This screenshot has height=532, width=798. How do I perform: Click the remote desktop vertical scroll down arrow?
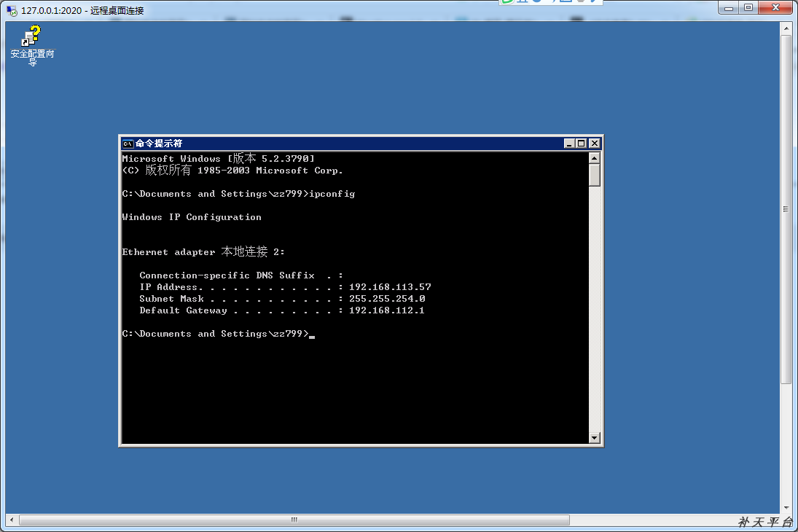786,507
